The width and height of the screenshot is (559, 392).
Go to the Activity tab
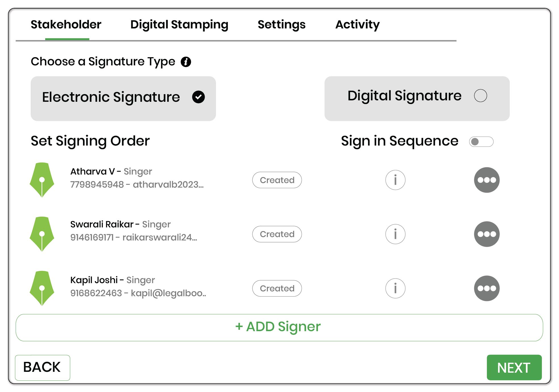point(357,25)
